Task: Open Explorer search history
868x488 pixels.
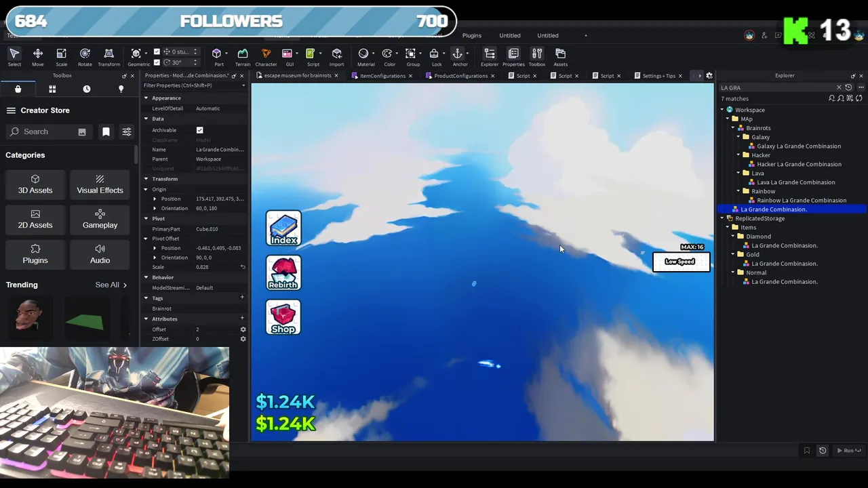Action: [848, 87]
